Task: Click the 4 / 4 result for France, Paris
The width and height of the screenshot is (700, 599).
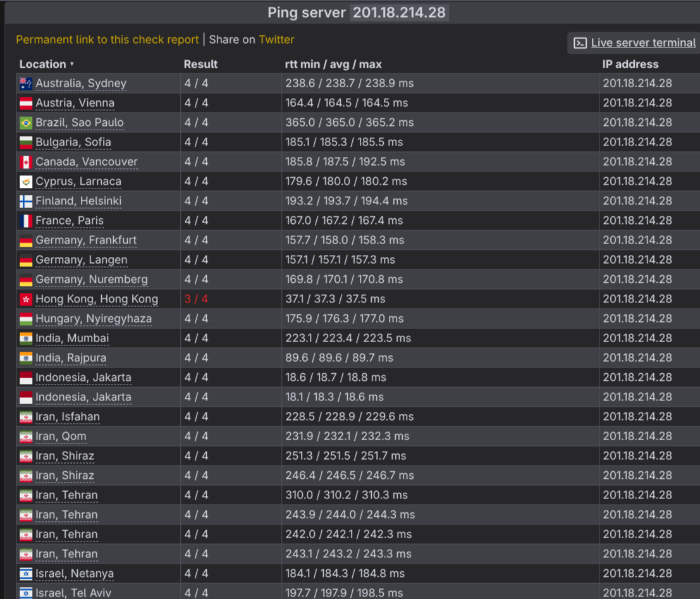Action: 197,221
